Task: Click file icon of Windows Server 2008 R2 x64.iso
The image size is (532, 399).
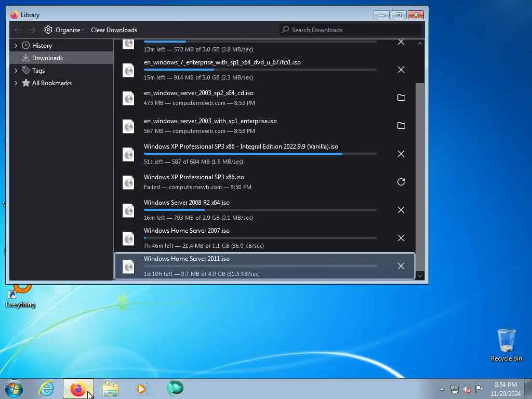Action: 128,210
